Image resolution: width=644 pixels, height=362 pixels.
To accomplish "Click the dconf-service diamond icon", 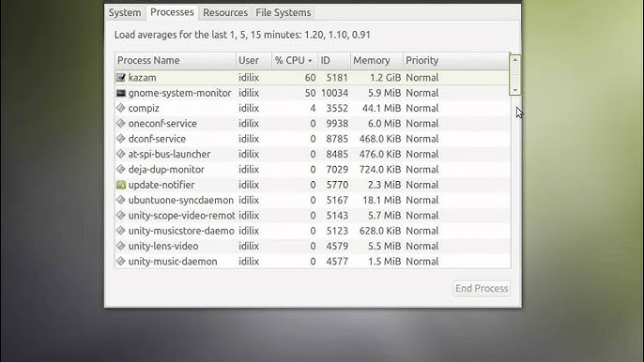I will (121, 139).
